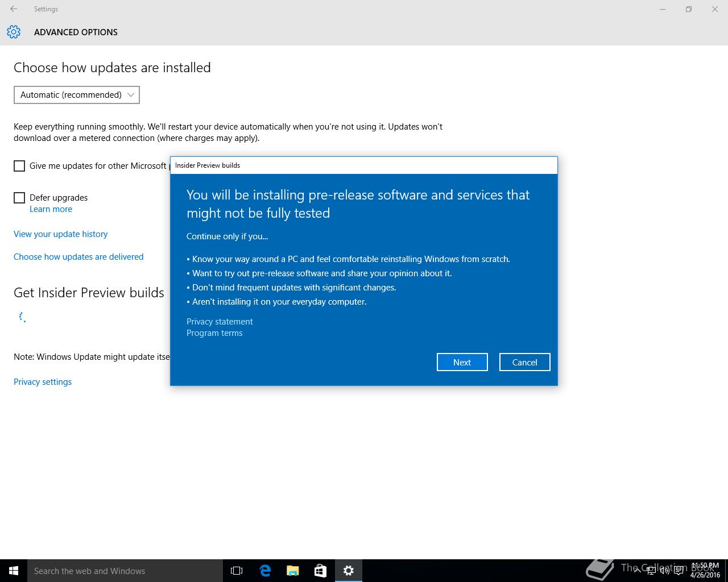Go back using the Settings back arrow
This screenshot has width=728, height=582.
tap(14, 9)
